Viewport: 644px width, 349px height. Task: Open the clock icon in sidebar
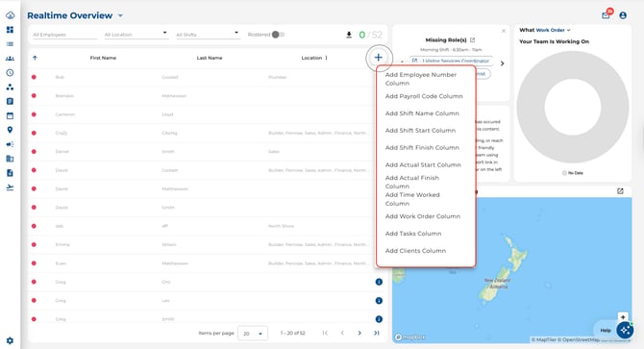[x=11, y=73]
